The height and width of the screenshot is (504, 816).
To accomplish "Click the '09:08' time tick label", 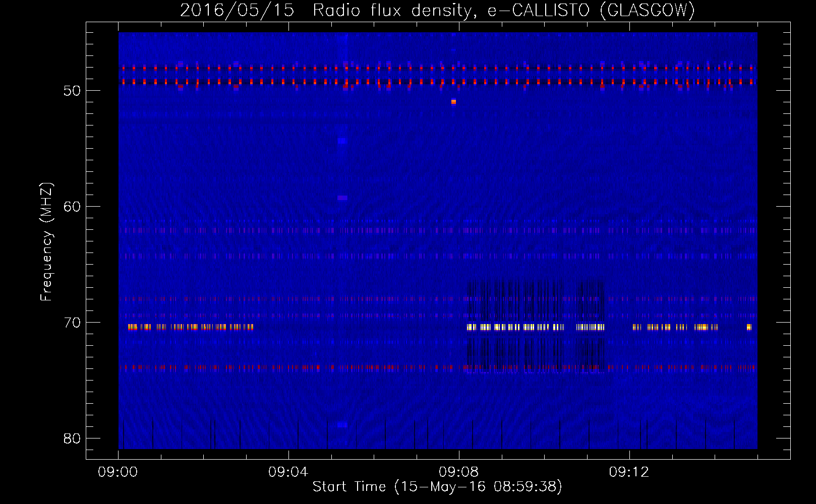I will click(x=459, y=472).
